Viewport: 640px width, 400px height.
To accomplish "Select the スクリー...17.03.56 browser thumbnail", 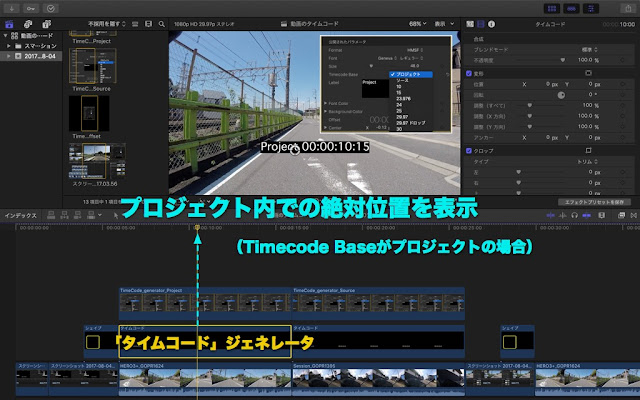I will pyautogui.click(x=97, y=161).
